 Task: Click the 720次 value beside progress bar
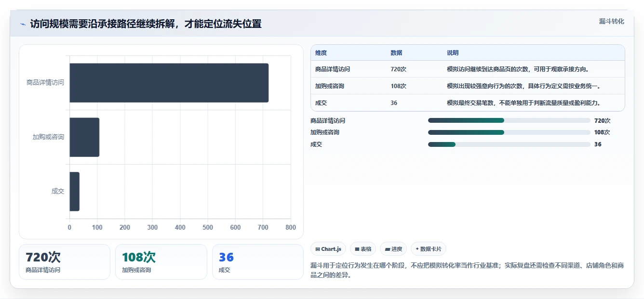click(x=603, y=121)
